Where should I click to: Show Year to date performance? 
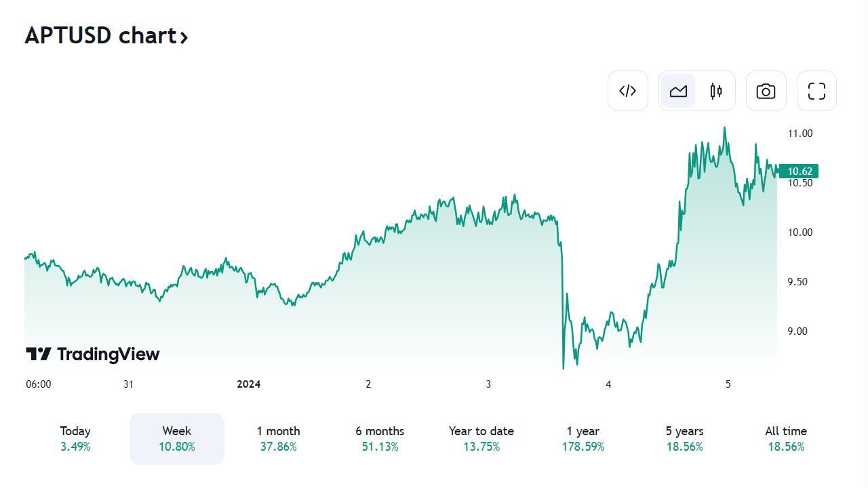481,439
